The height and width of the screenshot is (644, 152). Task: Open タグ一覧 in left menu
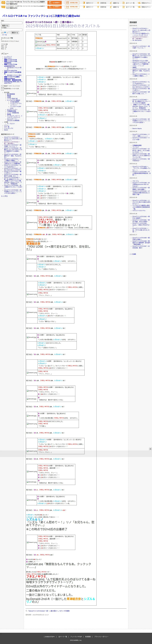[7, 127]
